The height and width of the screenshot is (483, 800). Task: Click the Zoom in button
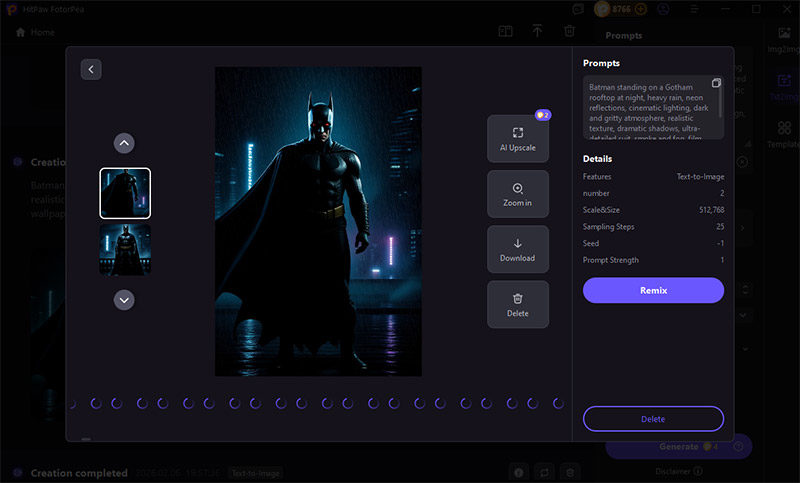click(518, 194)
